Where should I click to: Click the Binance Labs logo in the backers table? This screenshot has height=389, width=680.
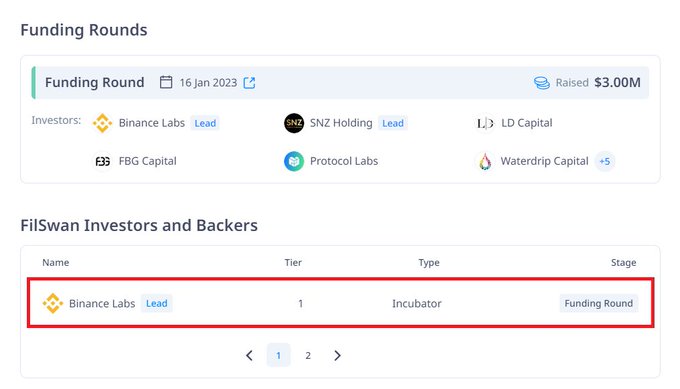(x=53, y=304)
